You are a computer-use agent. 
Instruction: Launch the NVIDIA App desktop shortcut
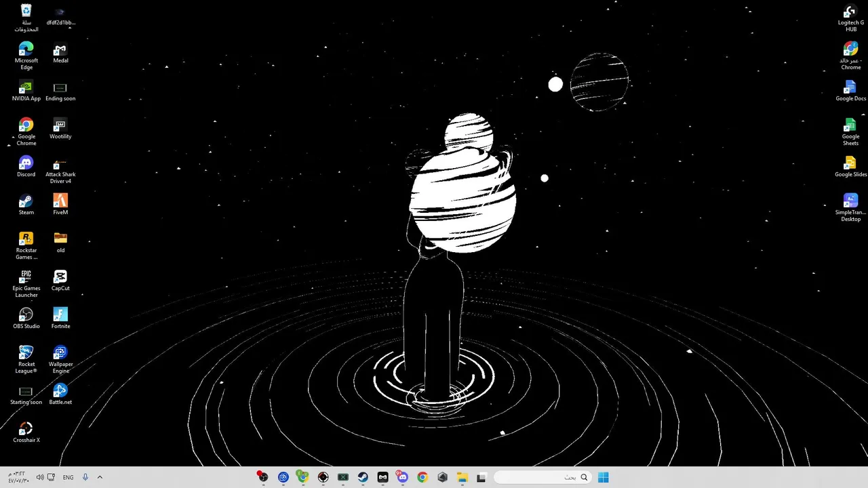coord(26,91)
